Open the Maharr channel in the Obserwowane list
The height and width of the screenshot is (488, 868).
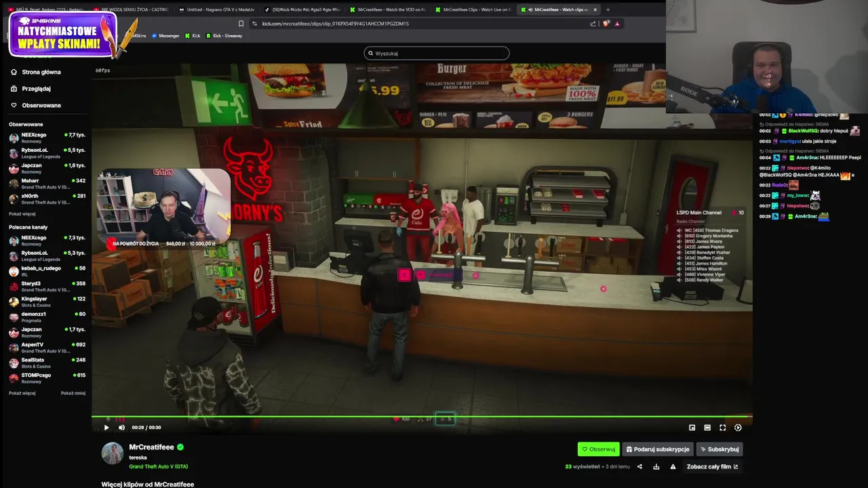(47, 183)
